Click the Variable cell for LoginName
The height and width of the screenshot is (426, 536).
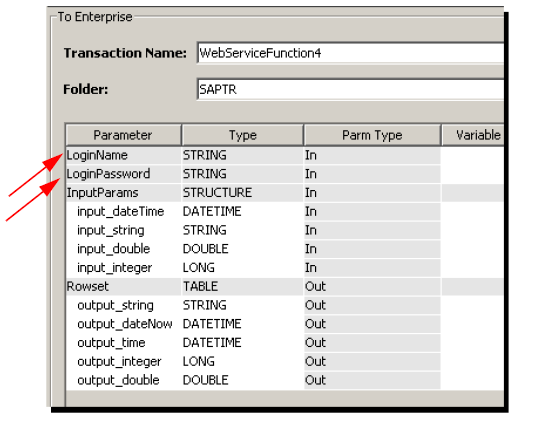coord(473,156)
